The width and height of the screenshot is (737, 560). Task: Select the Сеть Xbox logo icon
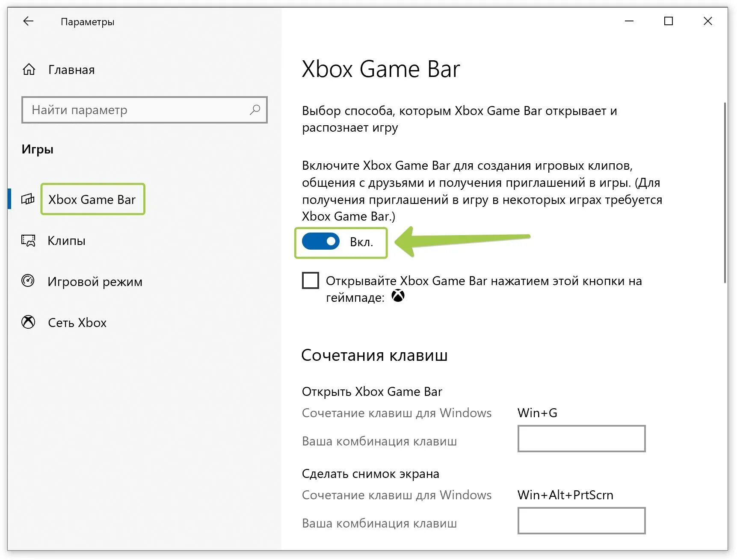[28, 322]
